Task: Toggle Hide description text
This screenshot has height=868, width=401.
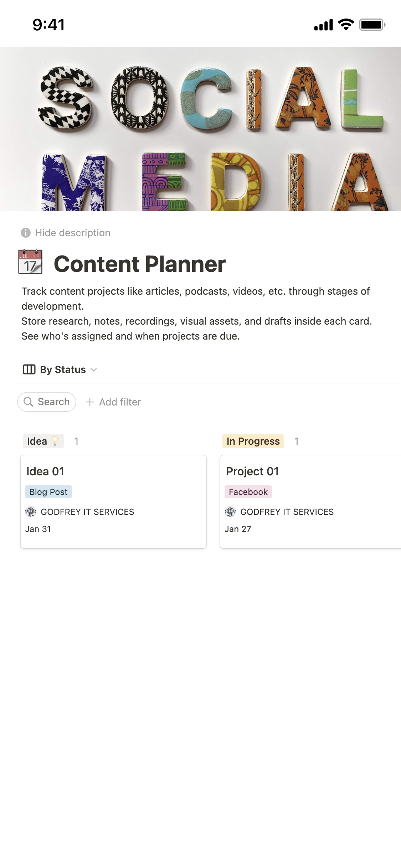Action: [x=72, y=233]
